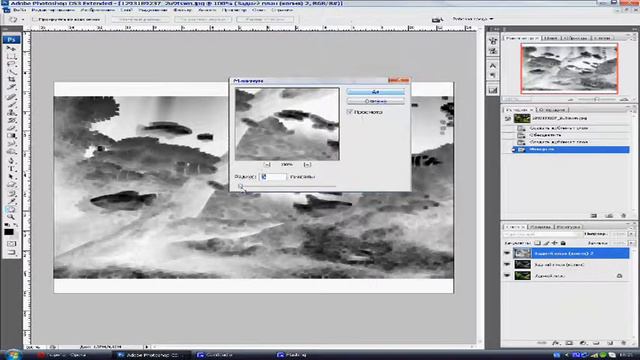This screenshot has width=640, height=360.
Task: Open the Character panel dock icon
Action: click(x=493, y=66)
